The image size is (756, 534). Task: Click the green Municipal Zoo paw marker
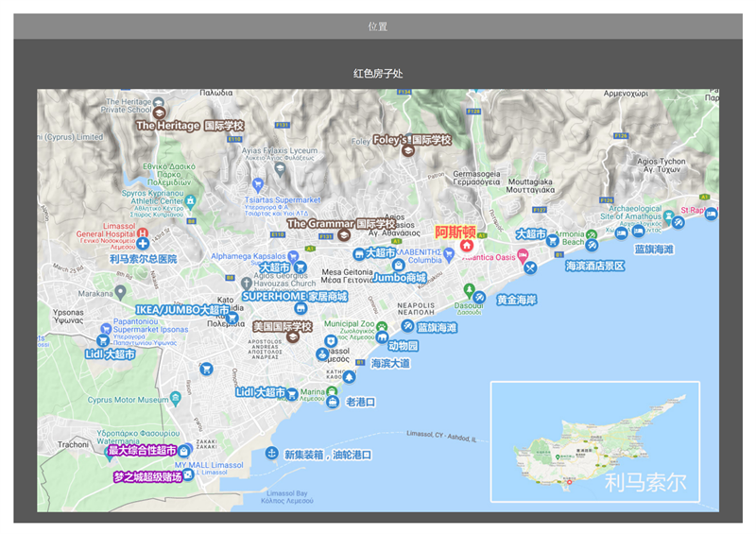[382, 327]
